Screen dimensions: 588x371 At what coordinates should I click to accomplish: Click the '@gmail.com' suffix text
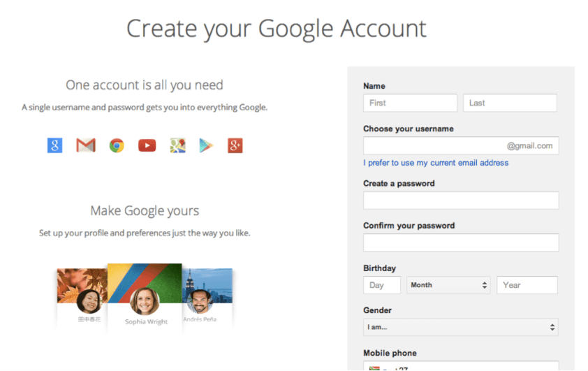[x=529, y=145]
